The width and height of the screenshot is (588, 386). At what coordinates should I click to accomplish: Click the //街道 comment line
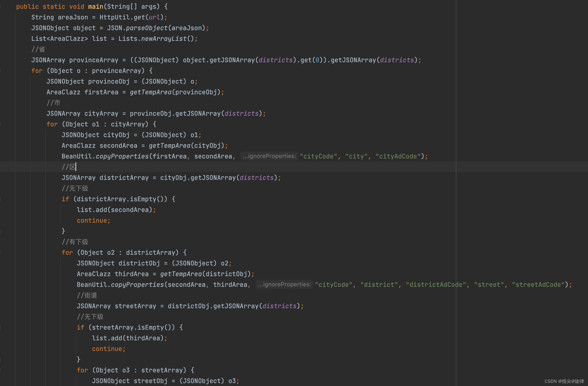(87, 295)
